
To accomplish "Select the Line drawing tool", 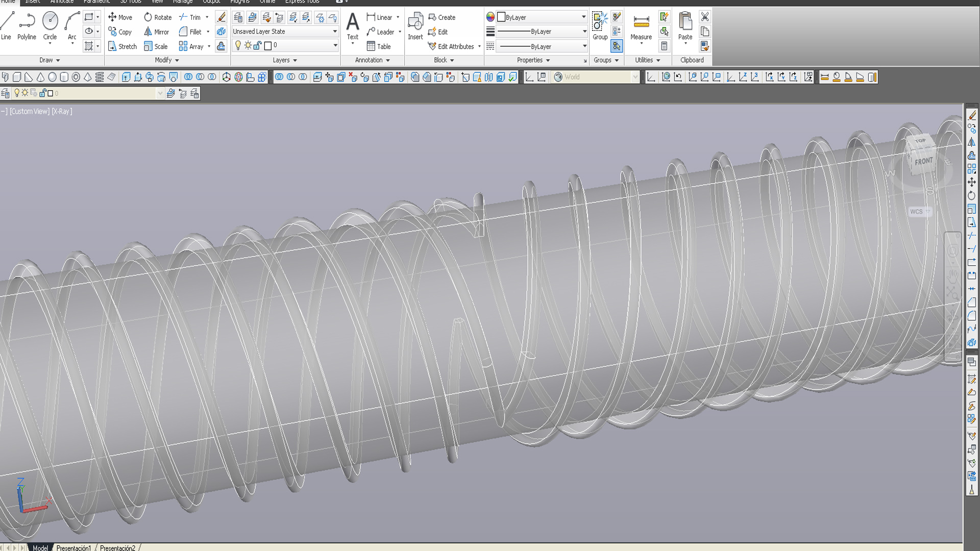I will [x=6, y=26].
